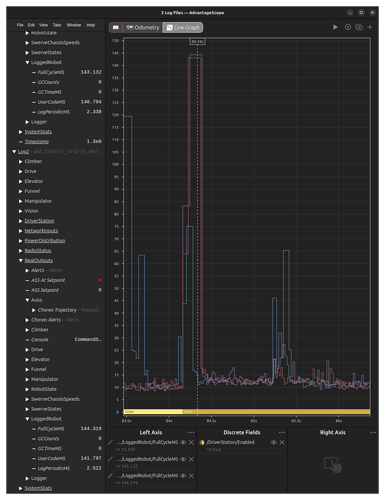Screen dimensions: 385x500
Task: Open the Right Axis three-dot options menu
Action: (x=373, y=432)
